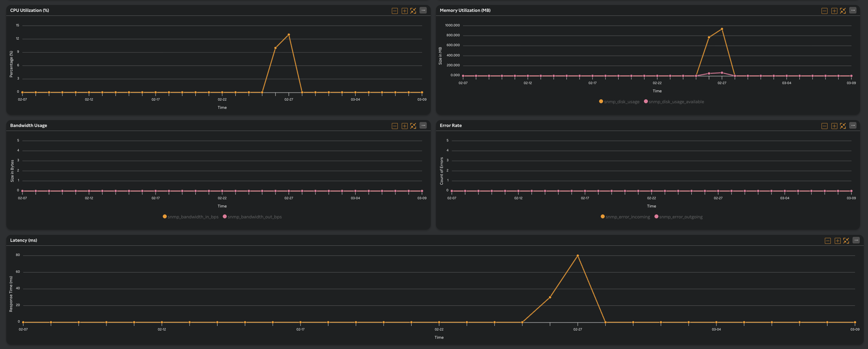
Task: Select the snmp_disk_usage_available legend label
Action: [x=676, y=101]
